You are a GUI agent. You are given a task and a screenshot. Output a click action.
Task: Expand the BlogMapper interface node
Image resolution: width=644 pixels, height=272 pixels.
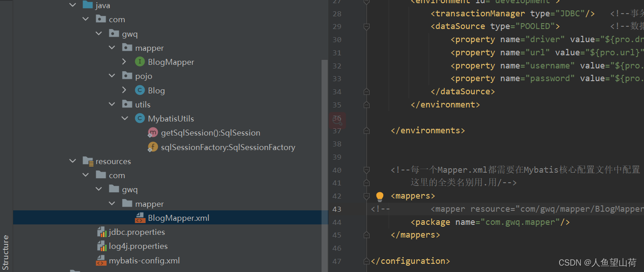(x=125, y=62)
